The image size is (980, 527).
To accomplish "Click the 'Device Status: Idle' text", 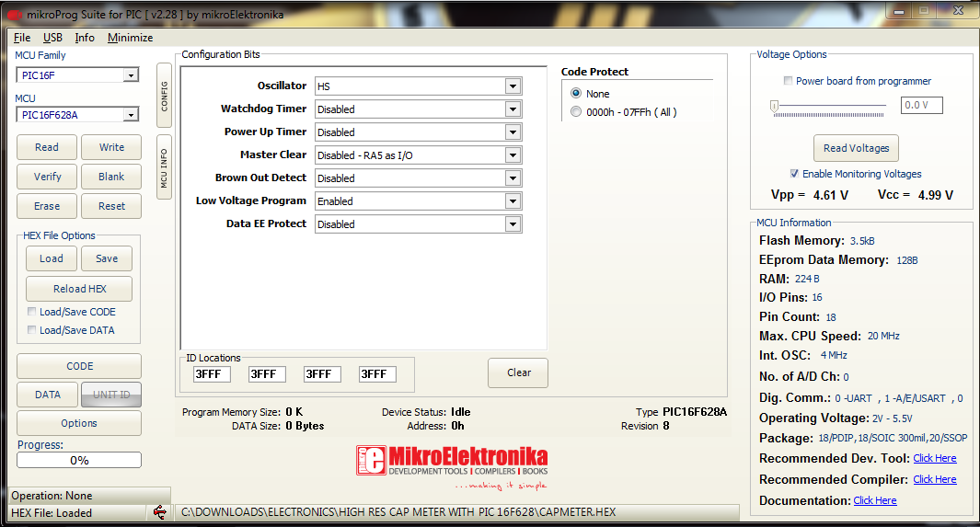I will (x=426, y=412).
